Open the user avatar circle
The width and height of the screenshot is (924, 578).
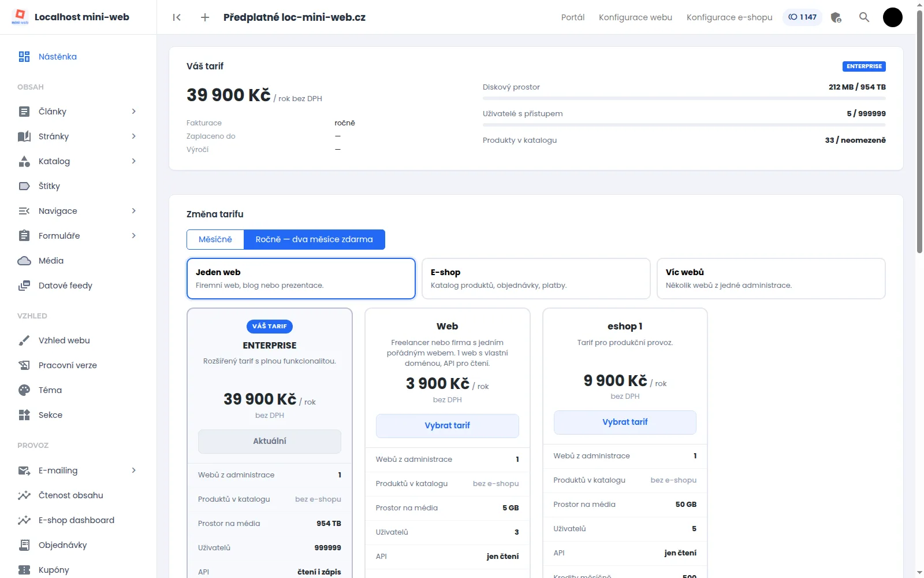[892, 17]
